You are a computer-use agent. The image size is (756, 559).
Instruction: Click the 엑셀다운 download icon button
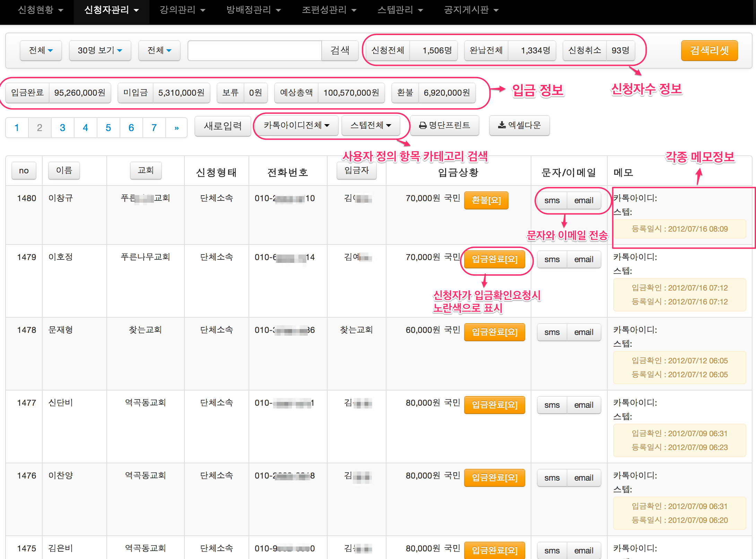pos(519,125)
